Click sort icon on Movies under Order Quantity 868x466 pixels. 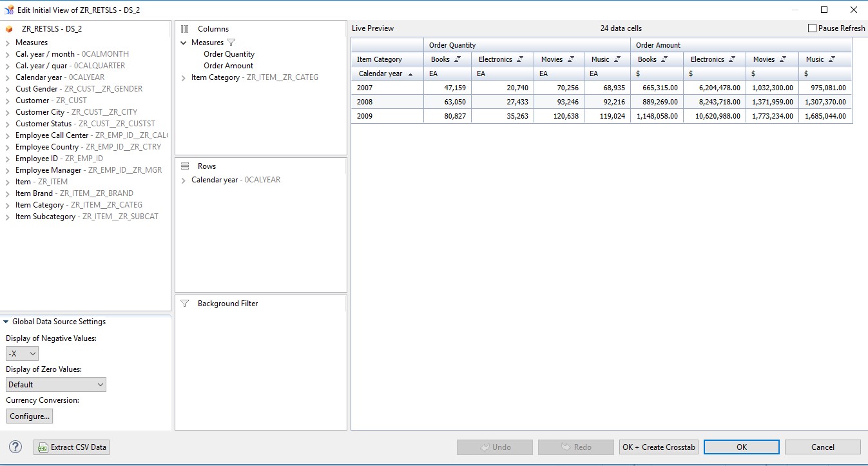570,59
